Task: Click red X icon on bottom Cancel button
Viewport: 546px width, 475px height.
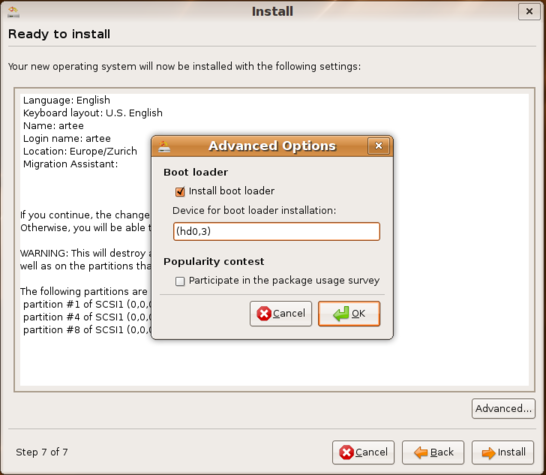Action: [346, 452]
